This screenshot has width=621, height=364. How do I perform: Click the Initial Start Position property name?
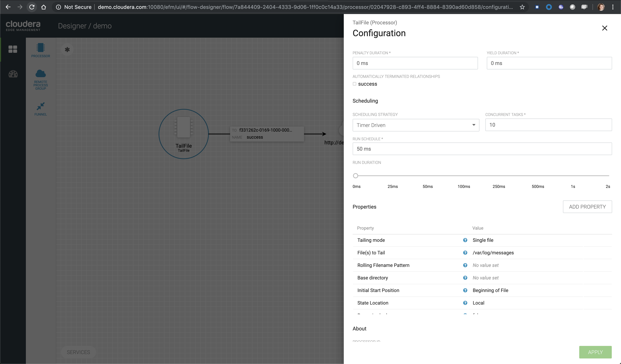point(378,290)
